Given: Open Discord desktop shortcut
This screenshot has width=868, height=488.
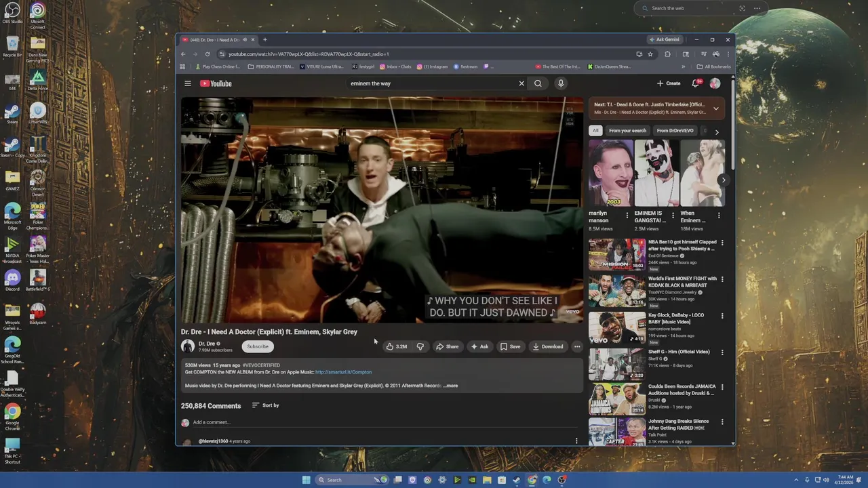Looking at the screenshot, I should [x=12, y=280].
